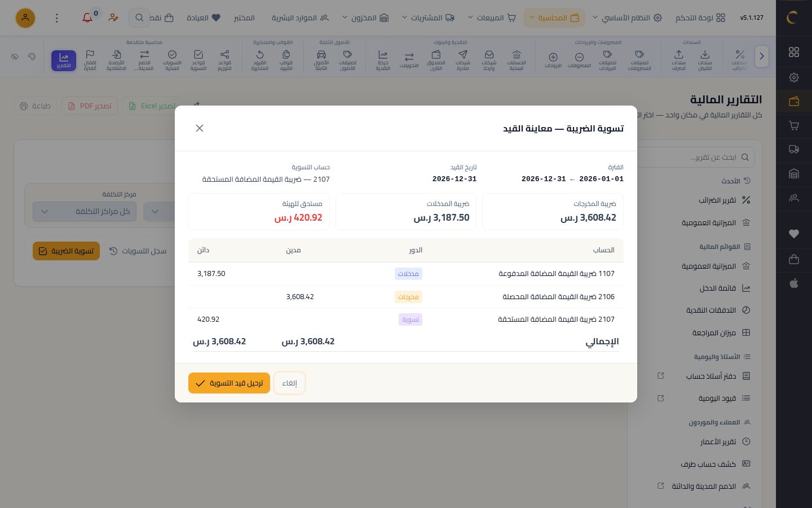The width and height of the screenshot is (812, 508).
Task: Expand the ribbon using the chevron arrow
Action: [x=762, y=56]
